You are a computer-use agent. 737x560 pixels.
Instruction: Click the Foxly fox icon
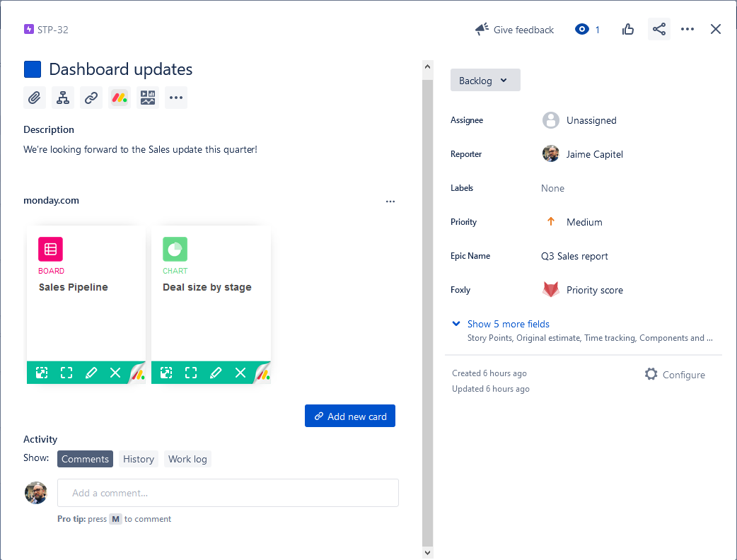coord(551,290)
